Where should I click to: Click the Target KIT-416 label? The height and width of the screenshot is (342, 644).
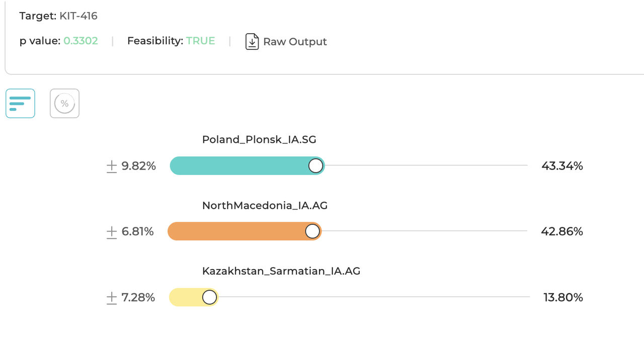58,16
